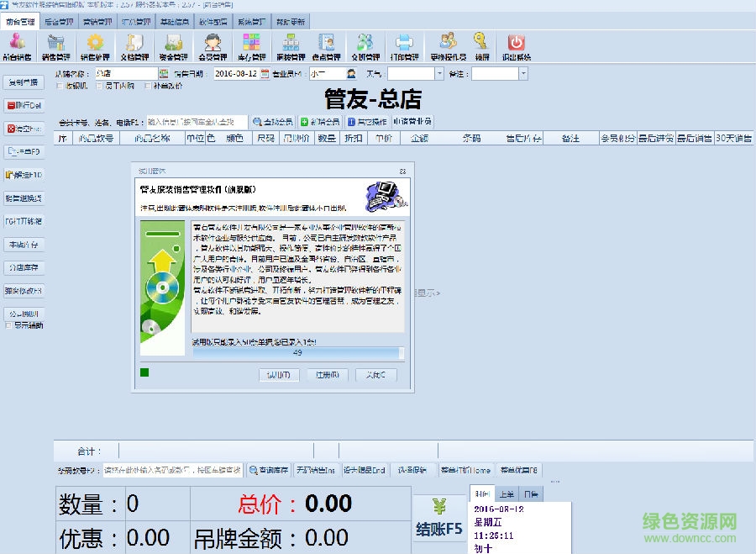Switch to the 软件配置 tab
This screenshot has width=756, height=554.
tap(213, 22)
